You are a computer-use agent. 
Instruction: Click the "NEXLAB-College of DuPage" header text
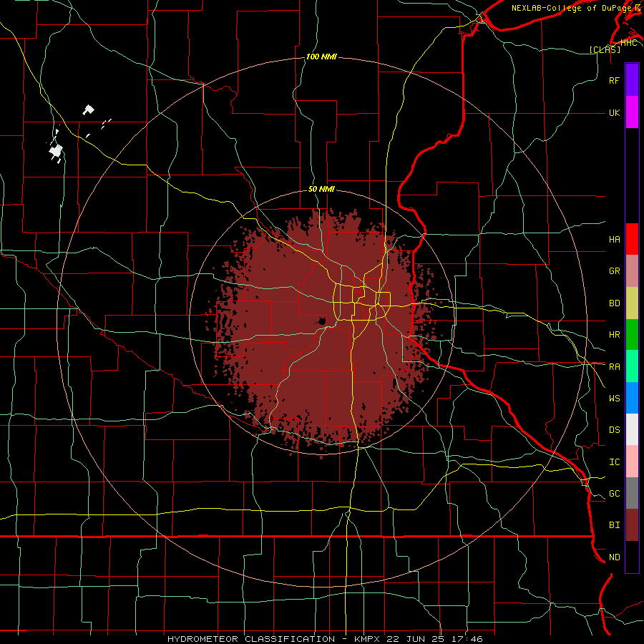pos(572,8)
